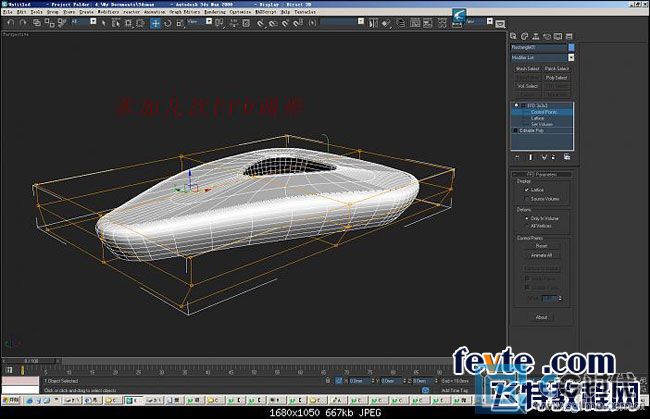This screenshot has height=419, width=650.
Task: Toggle the FFD modifier lightbulb visibility
Action: (x=516, y=106)
